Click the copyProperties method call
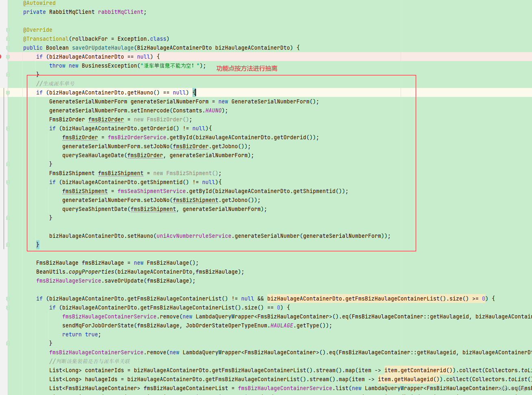The height and width of the screenshot is (395, 532). pos(92,272)
